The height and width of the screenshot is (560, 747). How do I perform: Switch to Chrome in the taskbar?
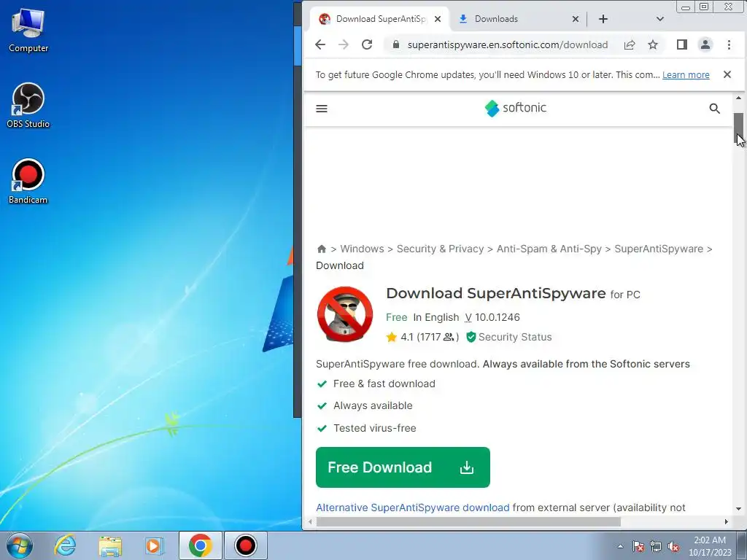pyautogui.click(x=200, y=545)
